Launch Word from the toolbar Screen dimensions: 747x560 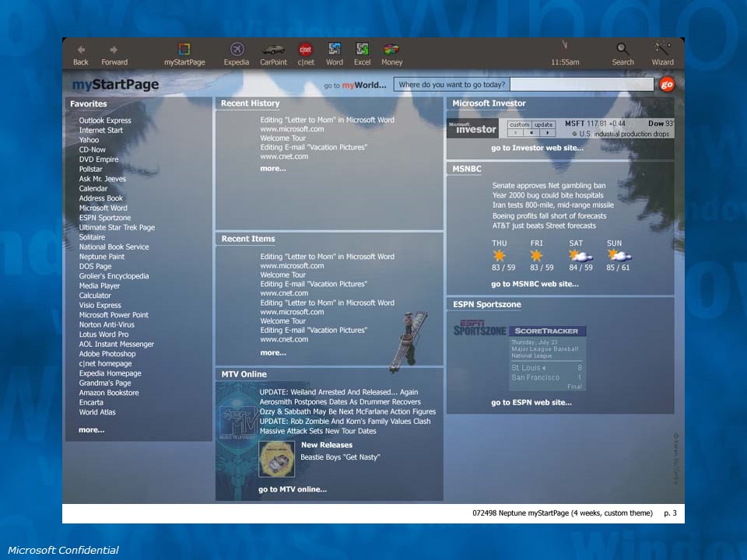335,50
